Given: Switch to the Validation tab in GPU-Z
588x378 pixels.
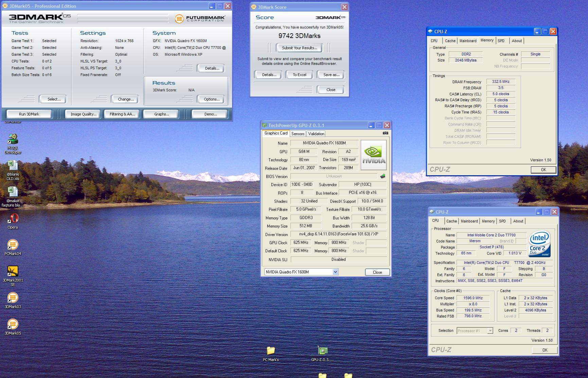Looking at the screenshot, I should [x=316, y=134].
